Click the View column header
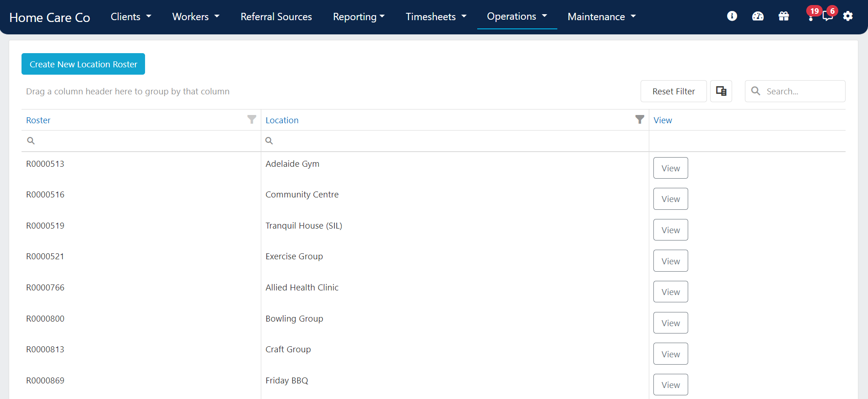868x399 pixels. click(x=663, y=120)
